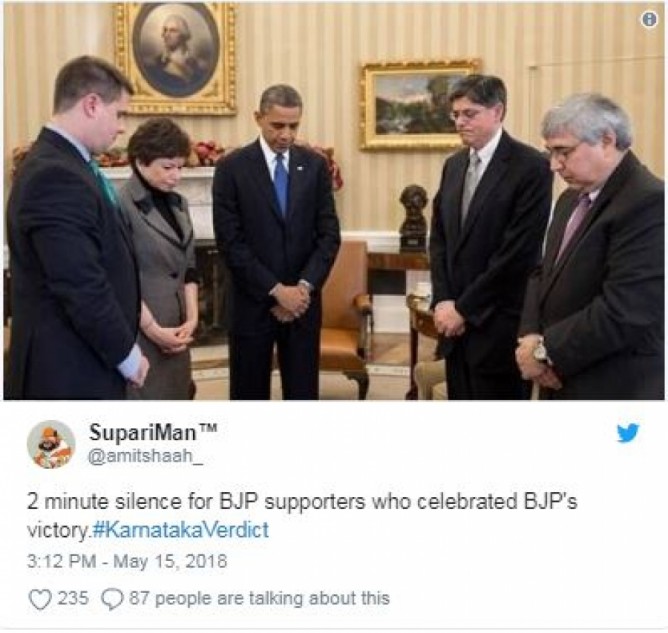Click the speech bubble reply icon
The height and width of the screenshot is (633, 668).
pyautogui.click(x=112, y=599)
